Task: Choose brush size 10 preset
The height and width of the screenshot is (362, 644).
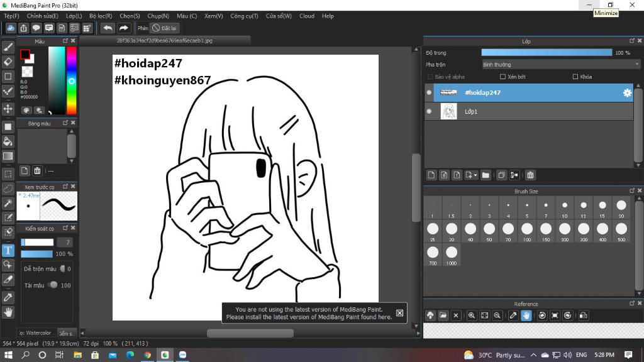Action: tap(565, 208)
